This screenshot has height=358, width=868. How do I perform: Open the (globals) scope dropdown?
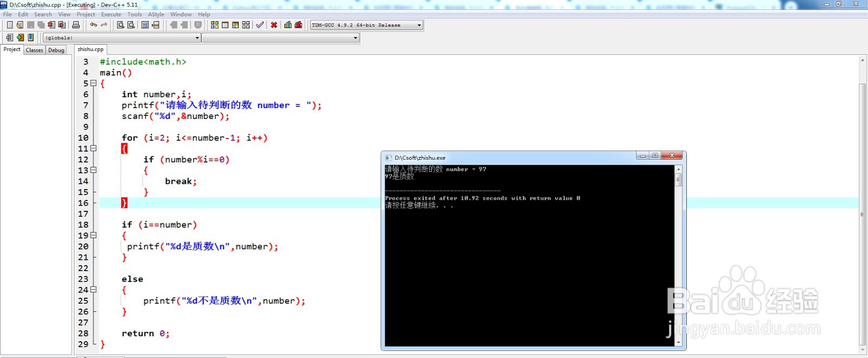pos(122,37)
